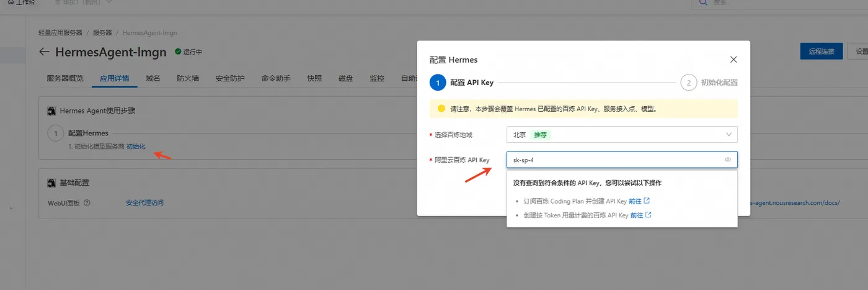Open 快照 tab
The height and width of the screenshot is (290, 868).
[314, 78]
